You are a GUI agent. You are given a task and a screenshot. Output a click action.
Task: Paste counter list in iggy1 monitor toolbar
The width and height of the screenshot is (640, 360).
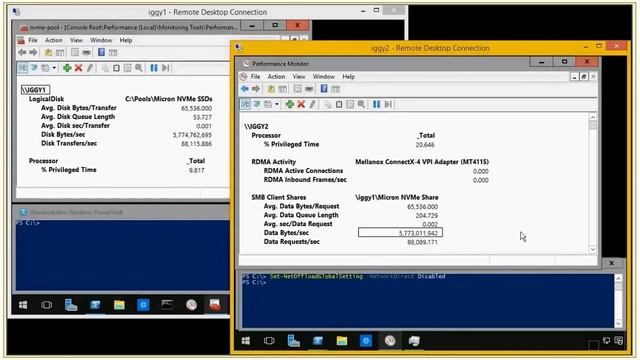click(116, 68)
